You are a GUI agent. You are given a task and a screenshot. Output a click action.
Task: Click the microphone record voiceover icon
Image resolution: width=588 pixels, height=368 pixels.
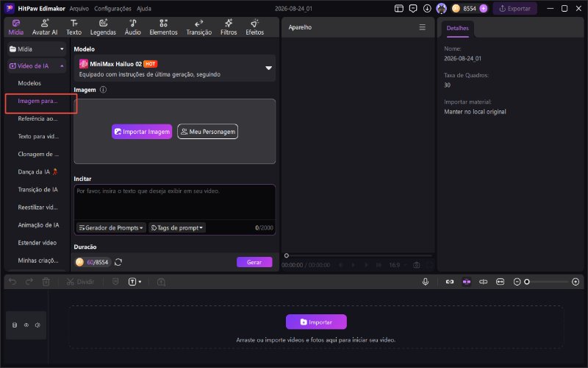[426, 282]
